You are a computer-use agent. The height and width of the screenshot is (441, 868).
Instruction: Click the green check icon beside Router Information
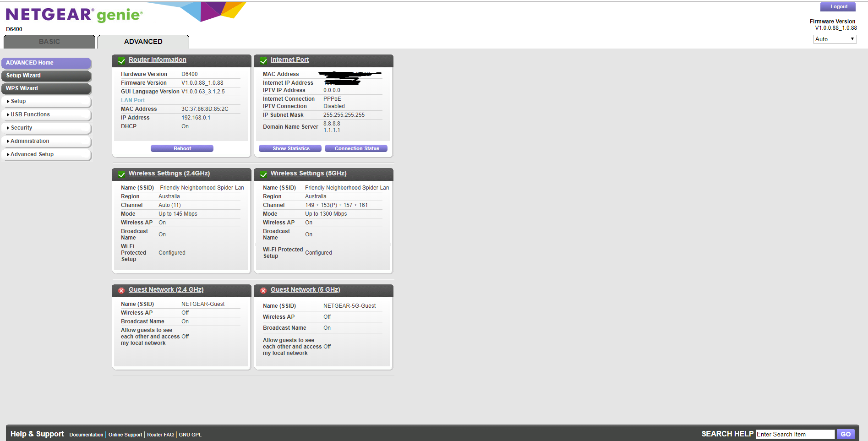(121, 60)
